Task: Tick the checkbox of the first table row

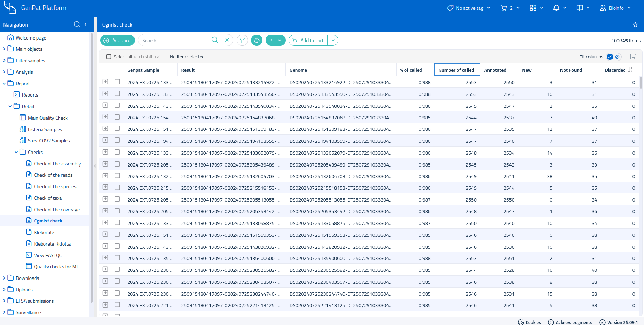Action: click(117, 82)
